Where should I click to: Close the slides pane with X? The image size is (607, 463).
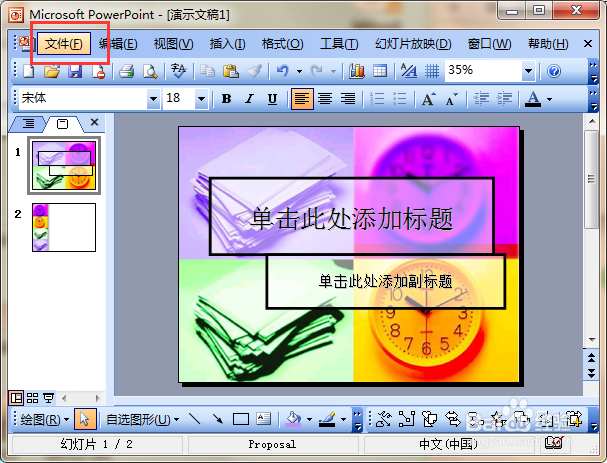pos(94,122)
